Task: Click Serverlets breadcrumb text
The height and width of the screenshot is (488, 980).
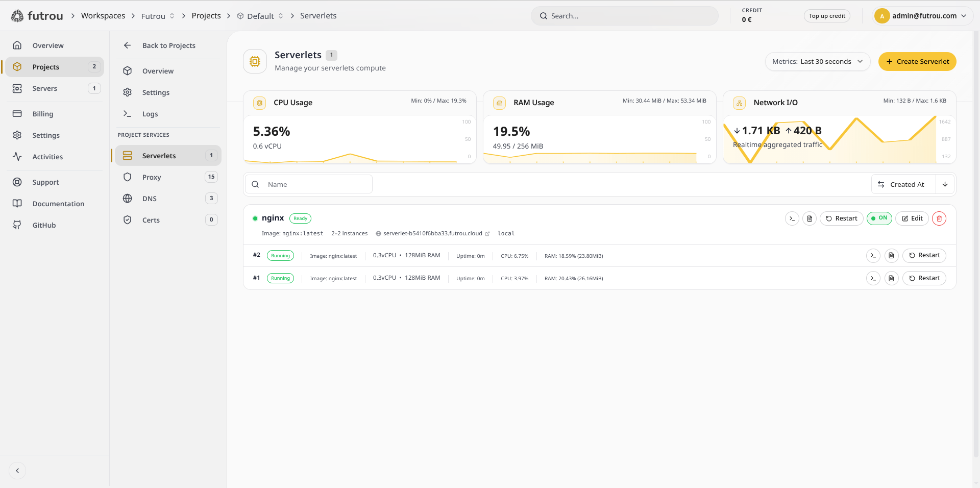Action: pyautogui.click(x=318, y=16)
